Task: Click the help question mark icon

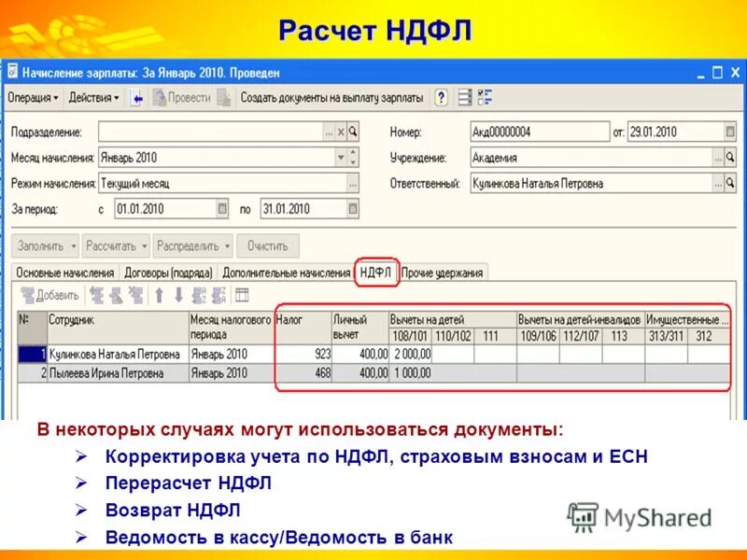Action: coord(441,96)
